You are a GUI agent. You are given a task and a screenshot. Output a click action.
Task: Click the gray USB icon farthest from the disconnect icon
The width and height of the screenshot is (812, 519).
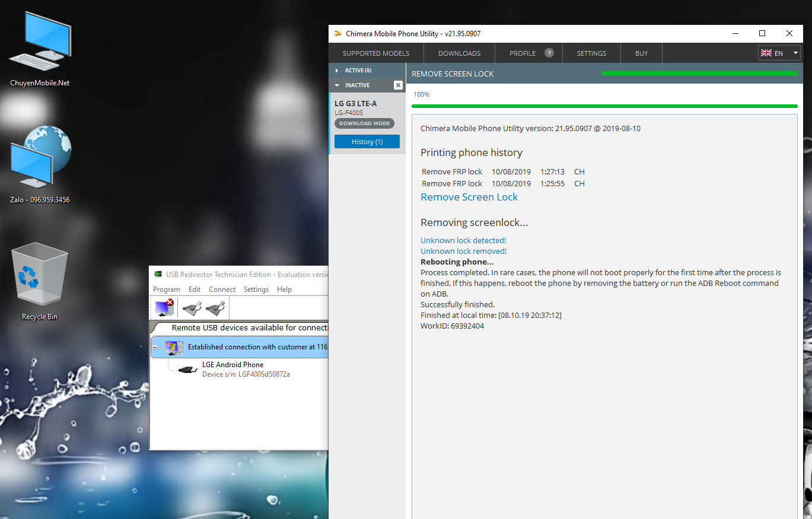pyautogui.click(x=215, y=308)
